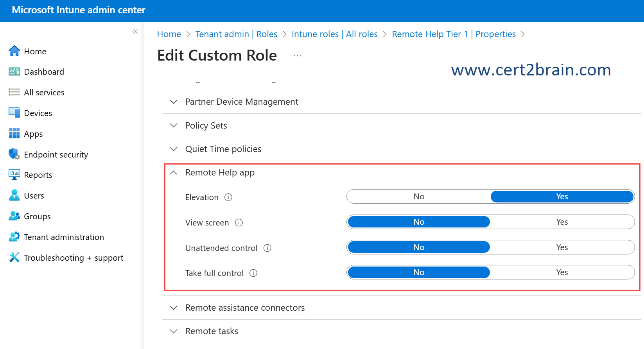Set View screen to Yes
Viewport: 644px width, 349px height.
point(562,222)
